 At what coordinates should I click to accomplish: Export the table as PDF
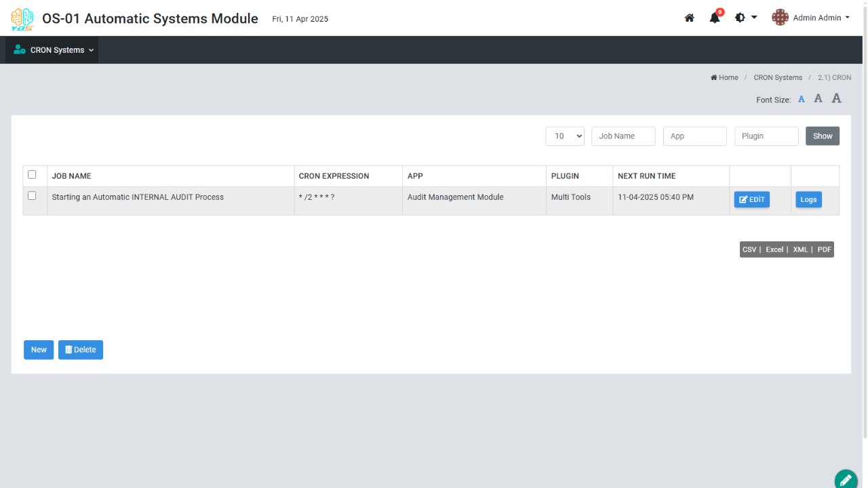(824, 249)
